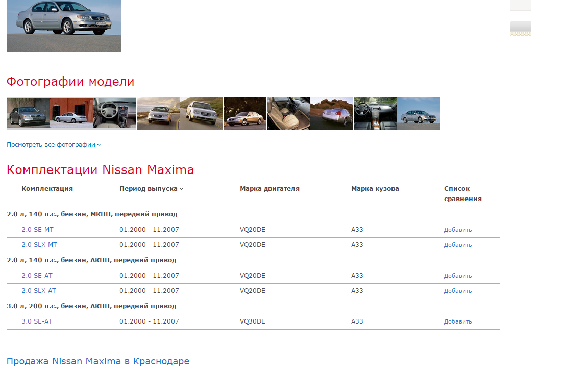Click 'Список сравнения' column header

coord(463,194)
